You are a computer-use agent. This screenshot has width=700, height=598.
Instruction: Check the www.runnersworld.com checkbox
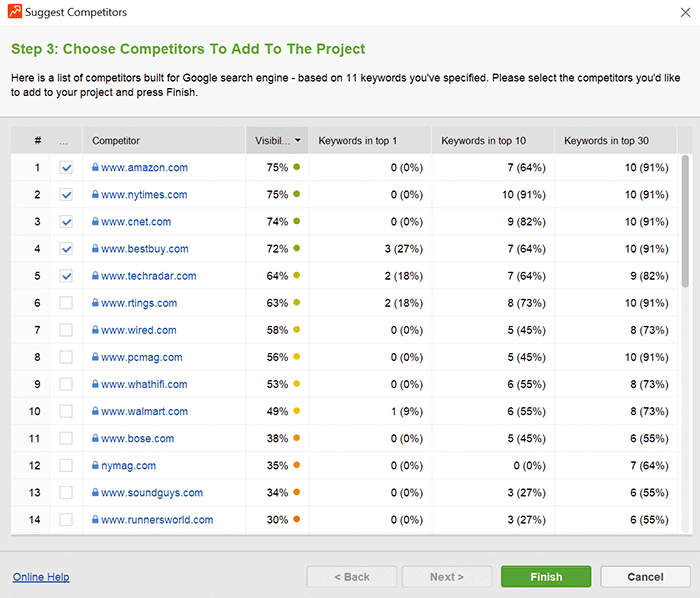click(x=66, y=520)
